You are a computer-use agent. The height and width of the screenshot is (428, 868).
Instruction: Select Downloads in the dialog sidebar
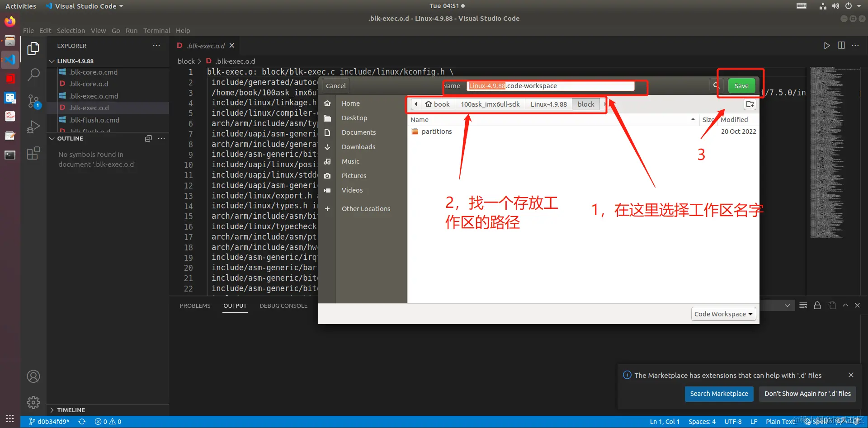pos(359,147)
